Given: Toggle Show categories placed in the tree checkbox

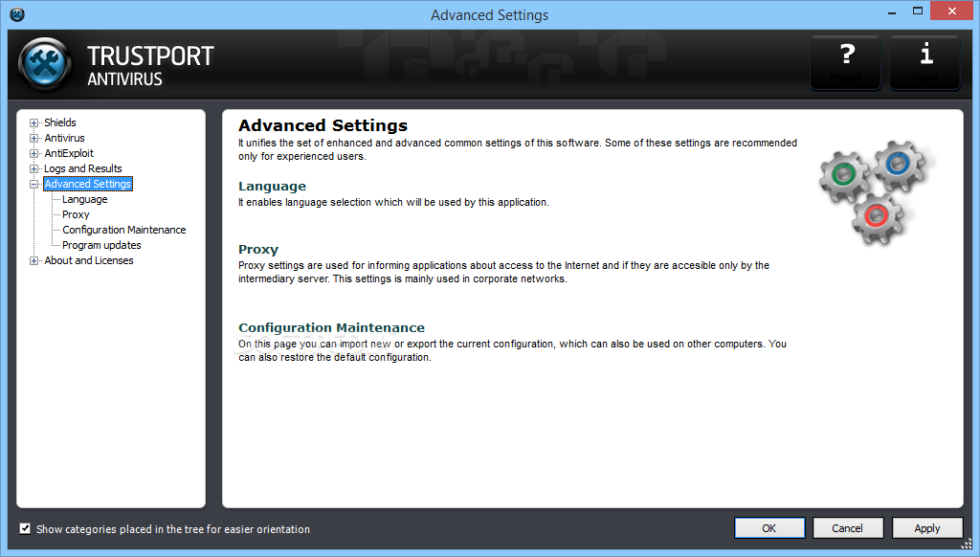Looking at the screenshot, I should (25, 529).
